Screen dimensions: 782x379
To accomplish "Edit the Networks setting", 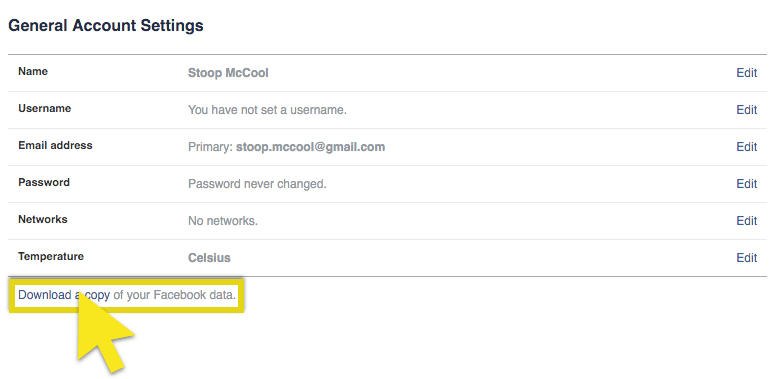I will coord(747,220).
